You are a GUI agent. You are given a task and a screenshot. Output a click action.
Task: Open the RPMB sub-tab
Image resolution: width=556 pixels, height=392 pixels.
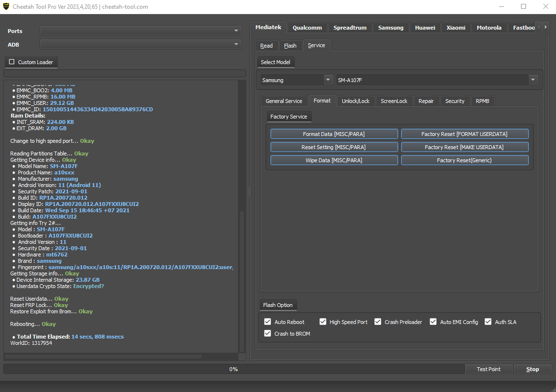(482, 101)
